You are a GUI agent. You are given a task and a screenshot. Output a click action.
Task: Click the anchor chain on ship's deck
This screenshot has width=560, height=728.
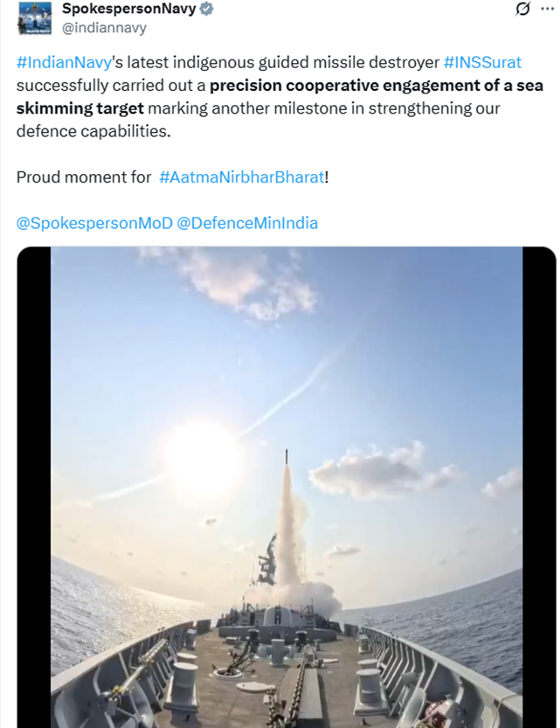pyautogui.click(x=295, y=686)
